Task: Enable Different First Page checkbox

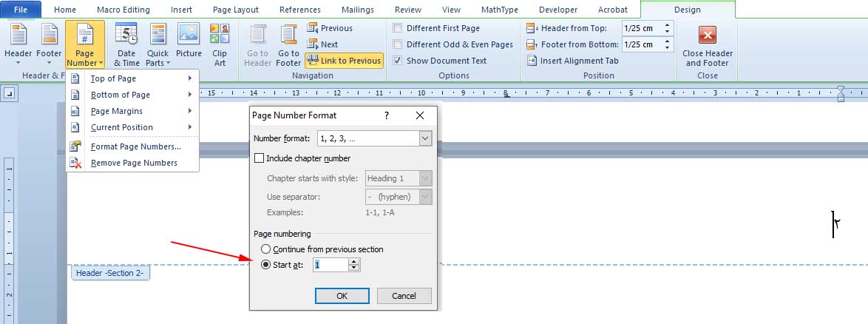Action: [399, 28]
